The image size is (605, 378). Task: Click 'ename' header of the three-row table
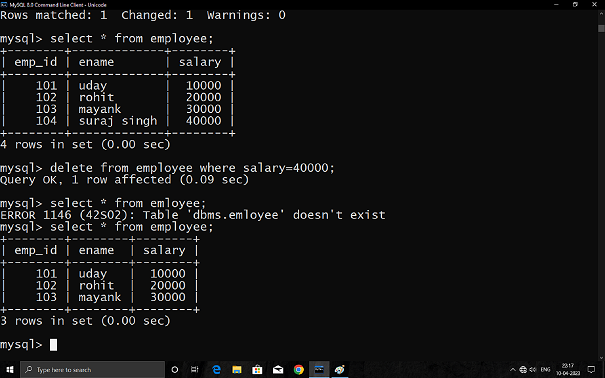click(x=96, y=251)
